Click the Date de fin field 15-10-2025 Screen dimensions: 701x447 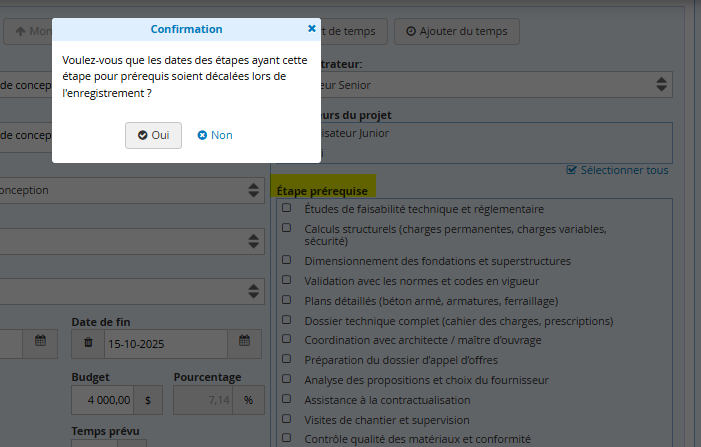click(166, 344)
